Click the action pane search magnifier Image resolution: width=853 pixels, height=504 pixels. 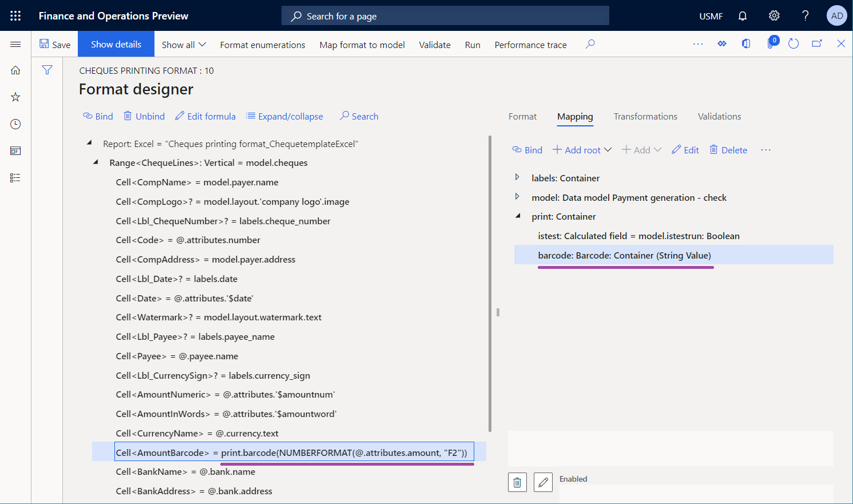pyautogui.click(x=590, y=44)
